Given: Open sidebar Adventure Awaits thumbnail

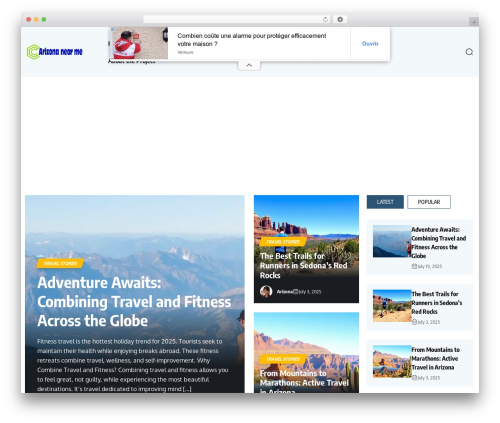Looking at the screenshot, I should [x=392, y=241].
